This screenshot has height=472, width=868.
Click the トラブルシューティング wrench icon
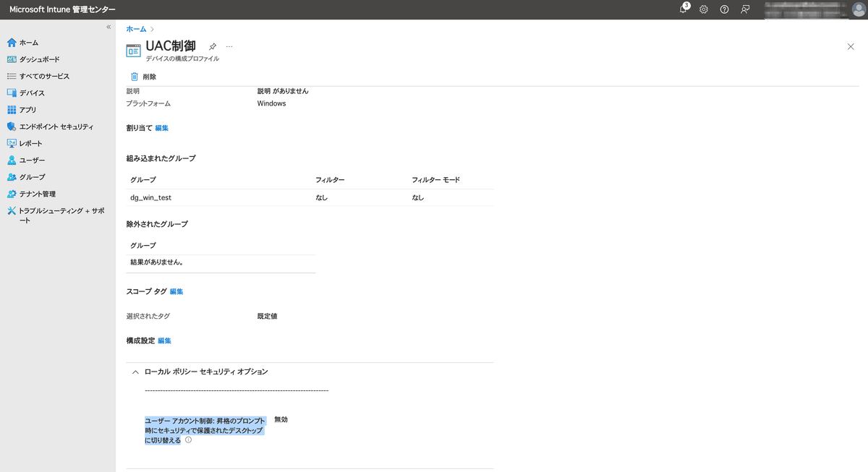tap(11, 211)
